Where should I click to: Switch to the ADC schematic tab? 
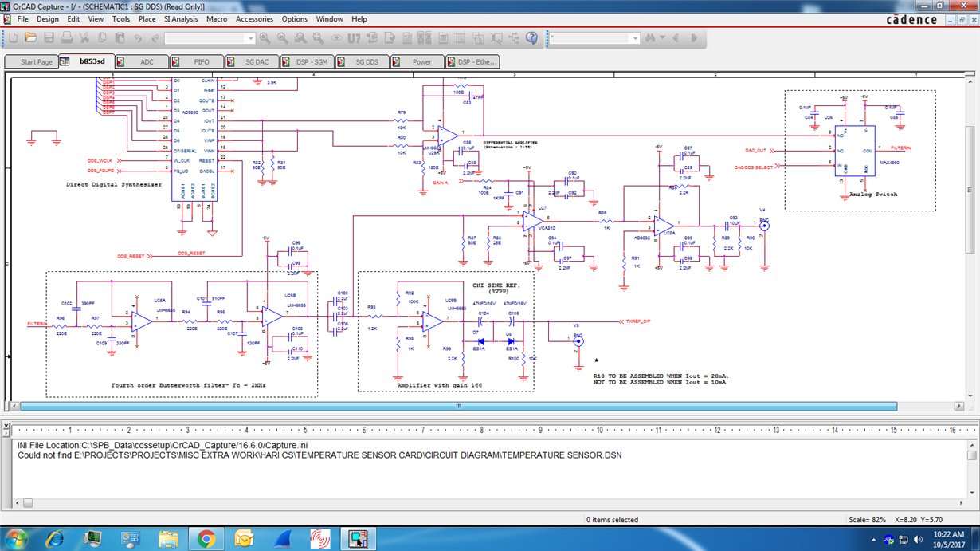pos(143,61)
